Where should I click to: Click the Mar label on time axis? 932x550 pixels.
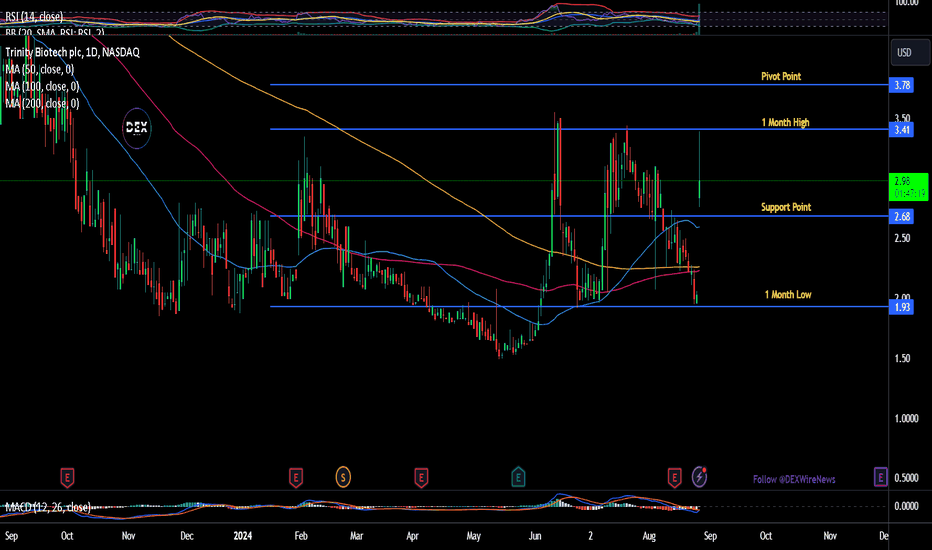pyautogui.click(x=356, y=536)
